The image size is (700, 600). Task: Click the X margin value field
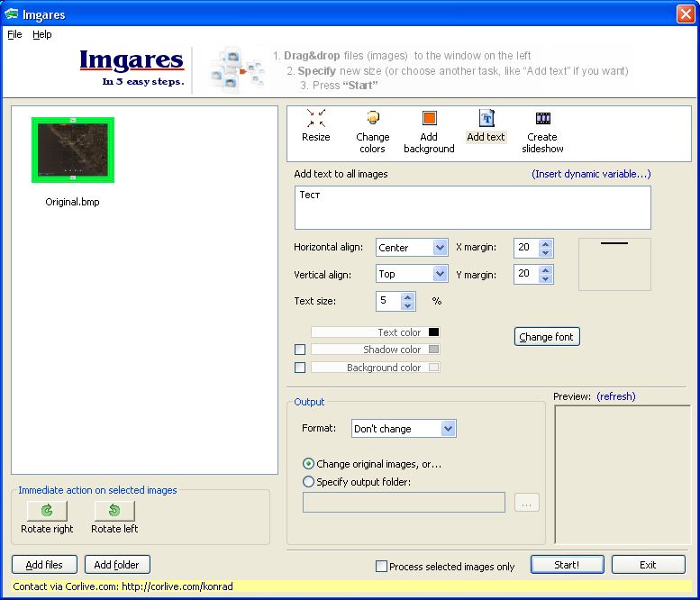click(526, 248)
